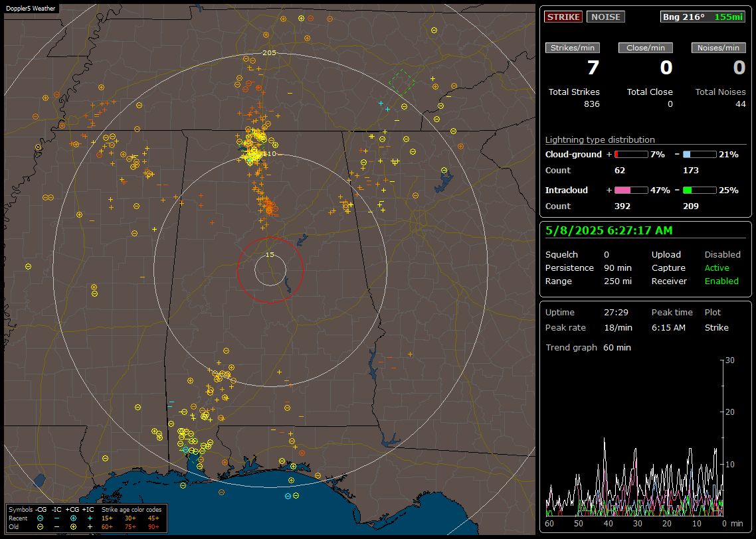Click the 30+ strike age color code
The image size is (756, 539).
pyautogui.click(x=130, y=518)
